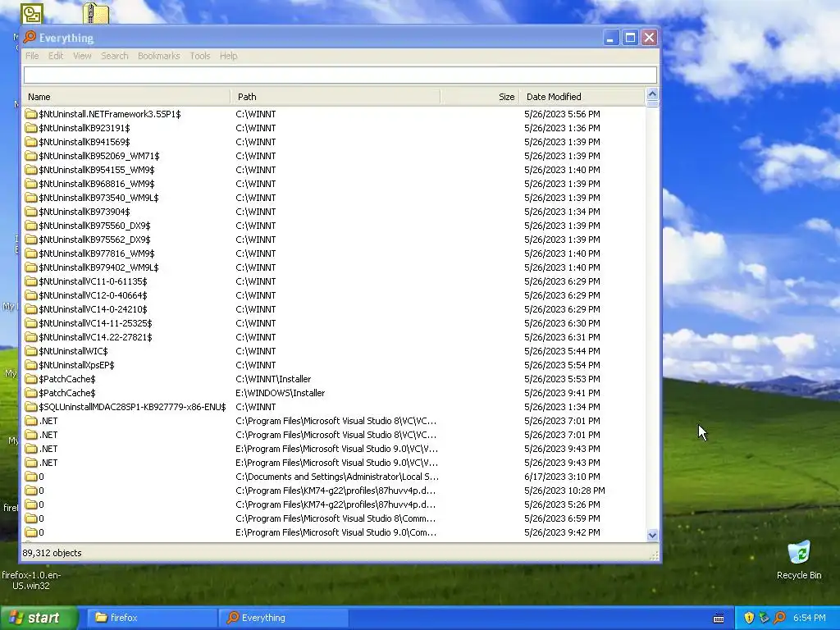Click path C:\WINNT\Installer cell
840x630 pixels.
(273, 379)
